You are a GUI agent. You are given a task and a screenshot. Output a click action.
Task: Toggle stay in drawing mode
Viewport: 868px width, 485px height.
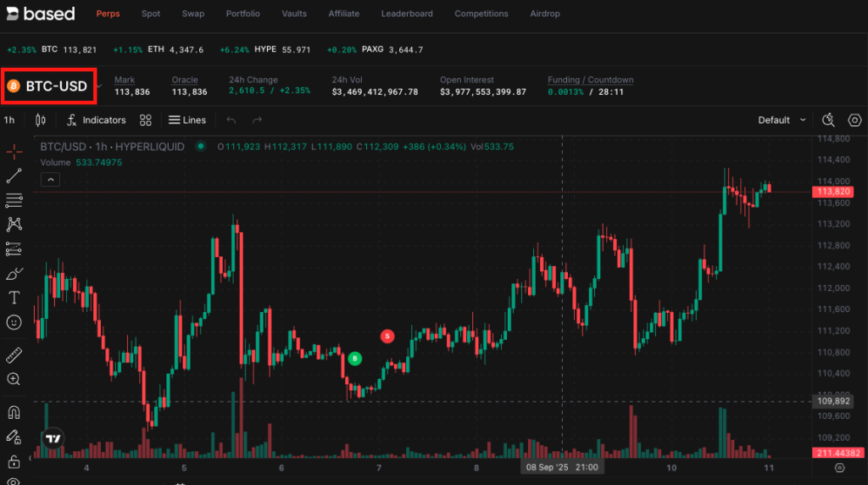pyautogui.click(x=14, y=438)
